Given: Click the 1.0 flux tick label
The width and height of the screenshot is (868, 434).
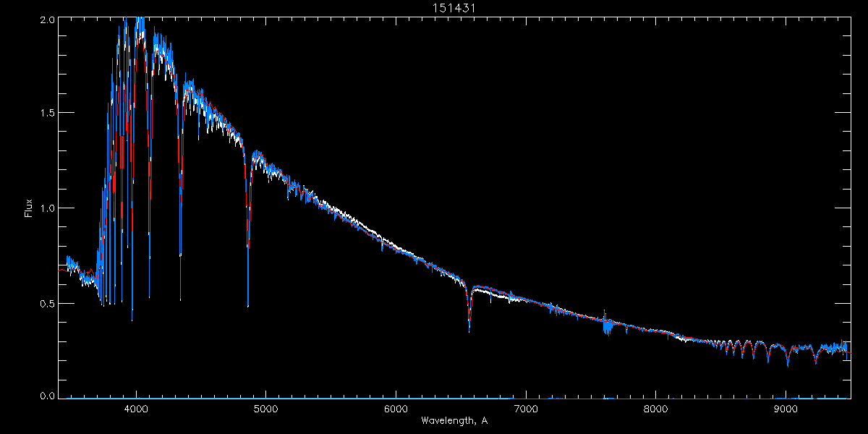Looking at the screenshot, I should tap(47, 208).
